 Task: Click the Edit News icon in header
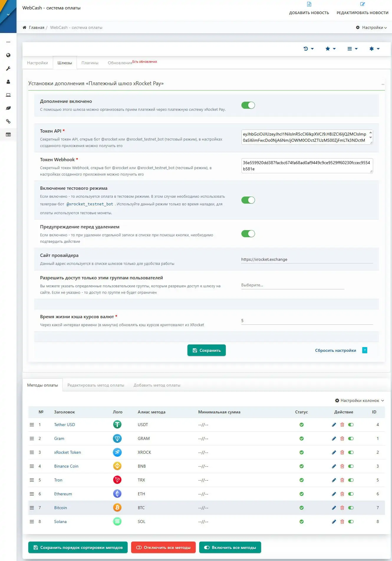(x=363, y=4)
